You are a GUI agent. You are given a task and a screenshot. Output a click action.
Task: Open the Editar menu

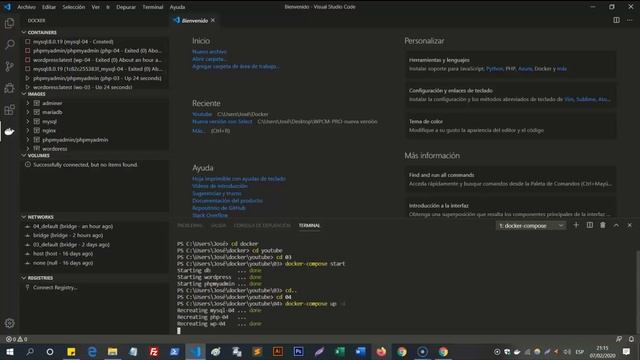49,7
